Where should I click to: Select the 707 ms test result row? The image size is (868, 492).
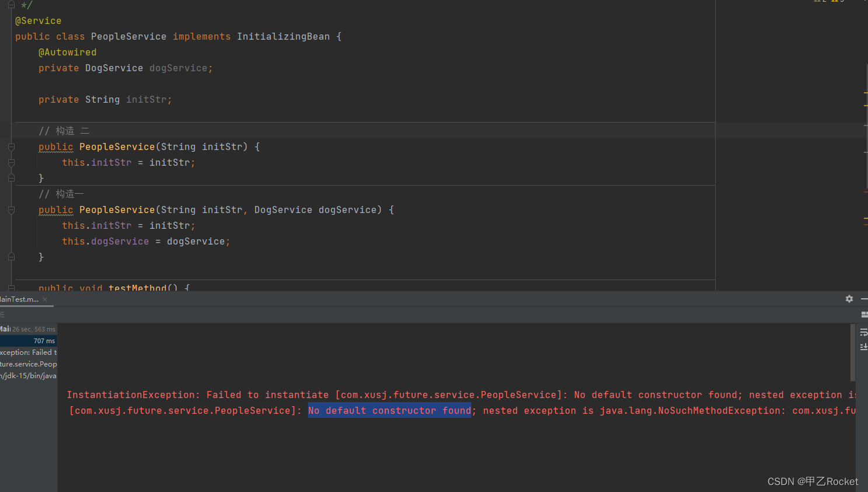pyautogui.click(x=29, y=341)
